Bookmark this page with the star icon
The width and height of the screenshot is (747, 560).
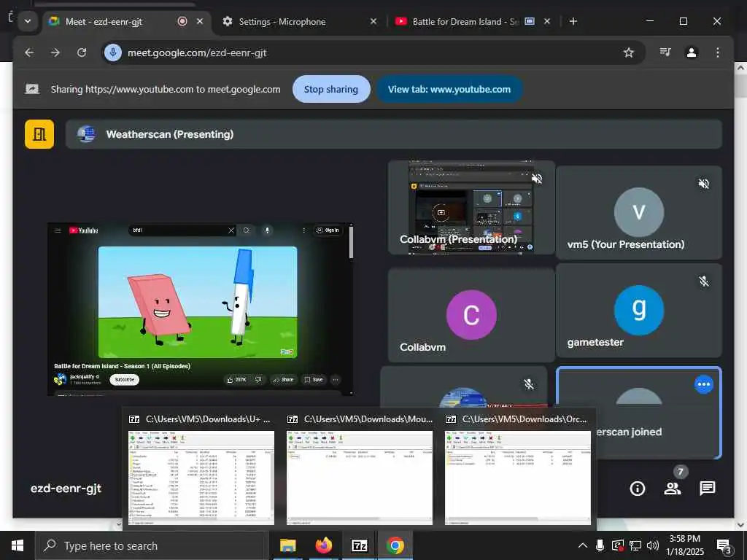(x=629, y=52)
